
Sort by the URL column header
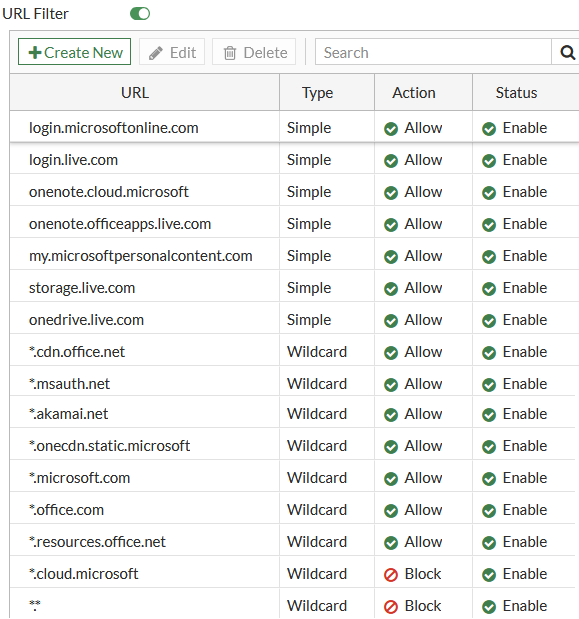(135, 93)
